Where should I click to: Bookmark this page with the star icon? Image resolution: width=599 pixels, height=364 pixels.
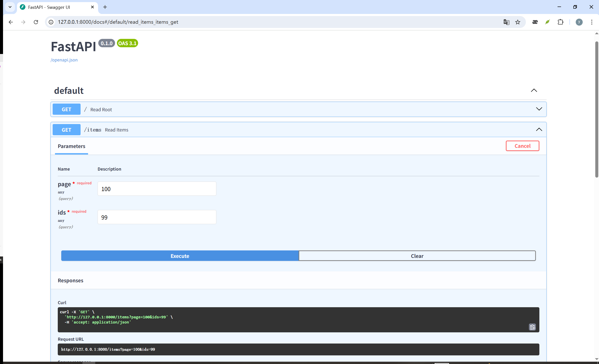point(518,22)
